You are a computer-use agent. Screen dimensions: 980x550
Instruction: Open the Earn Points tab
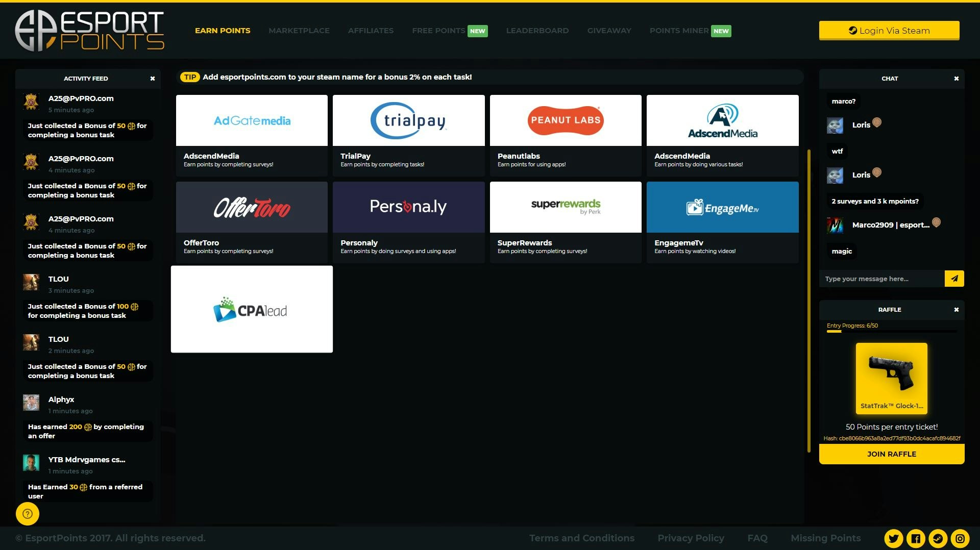pos(223,31)
